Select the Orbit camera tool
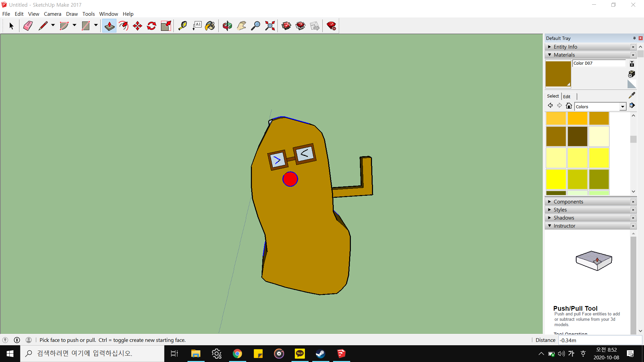 click(227, 26)
